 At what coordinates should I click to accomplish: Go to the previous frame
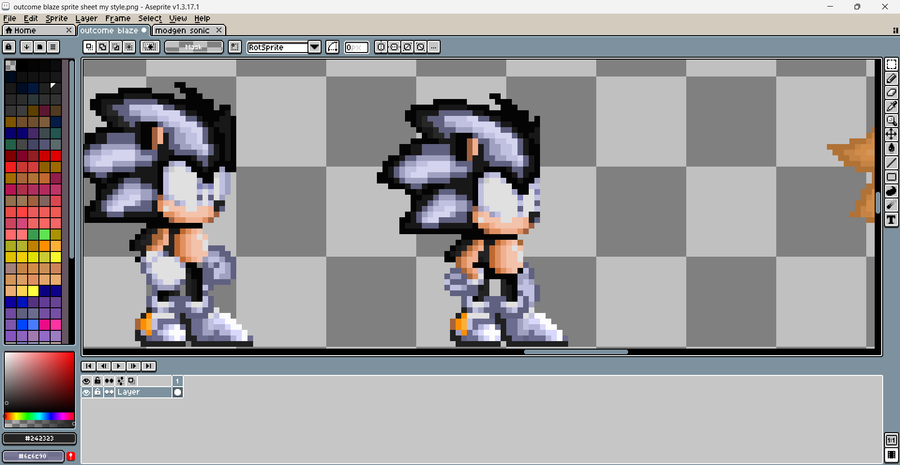[103, 366]
